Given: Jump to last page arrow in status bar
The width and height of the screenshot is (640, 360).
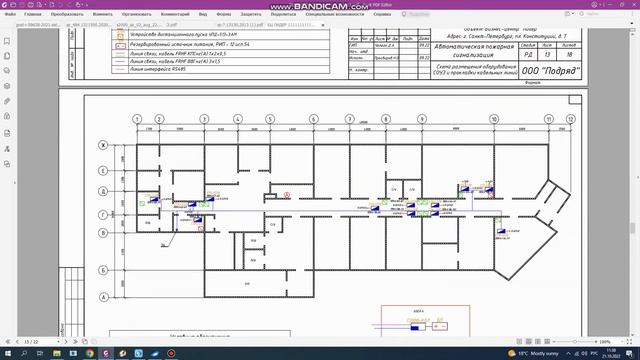Looking at the screenshot, I should click(x=75, y=342).
